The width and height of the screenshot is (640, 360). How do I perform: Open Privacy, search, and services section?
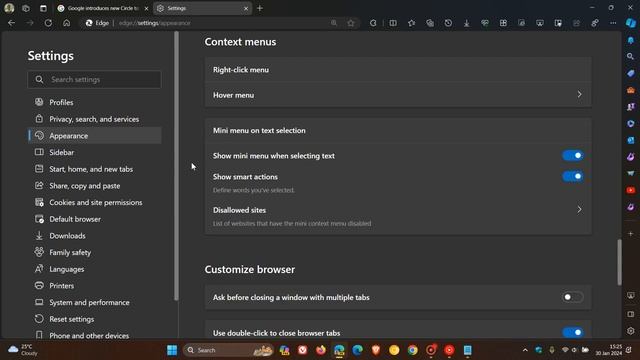coord(95,119)
